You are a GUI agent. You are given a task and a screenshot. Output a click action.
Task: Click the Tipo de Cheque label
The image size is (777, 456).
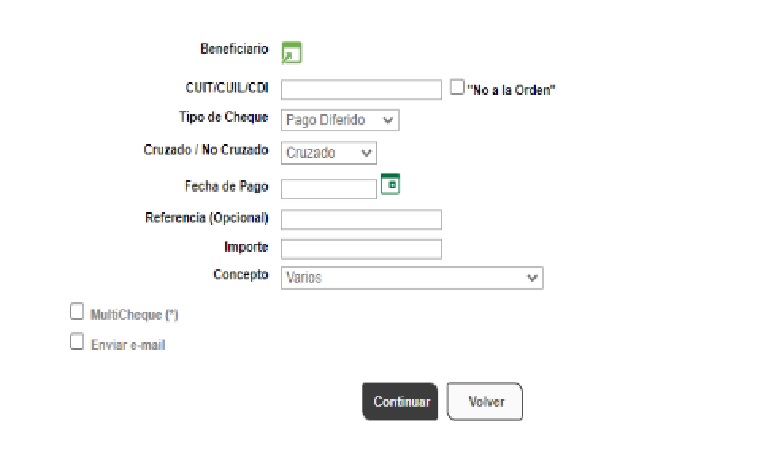coord(223,117)
